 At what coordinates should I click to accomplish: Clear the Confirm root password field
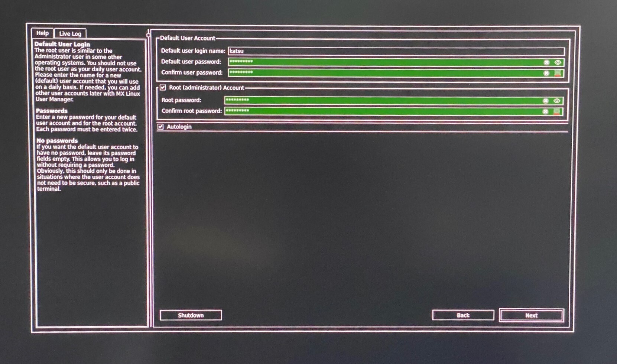(545, 110)
